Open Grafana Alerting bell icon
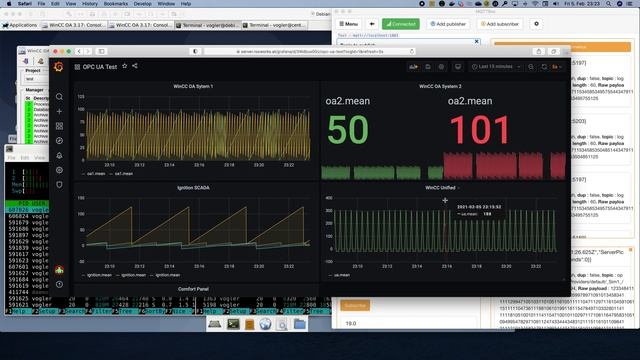 [59, 156]
